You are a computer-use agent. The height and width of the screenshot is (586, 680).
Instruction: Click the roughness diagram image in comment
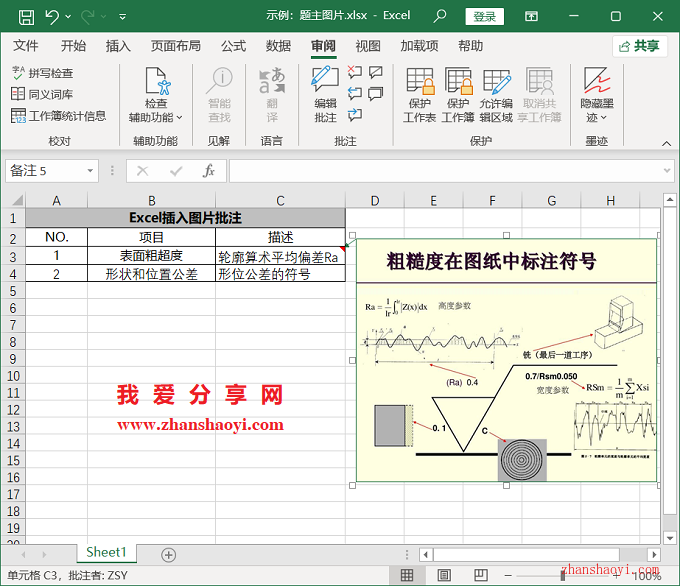pos(506,360)
